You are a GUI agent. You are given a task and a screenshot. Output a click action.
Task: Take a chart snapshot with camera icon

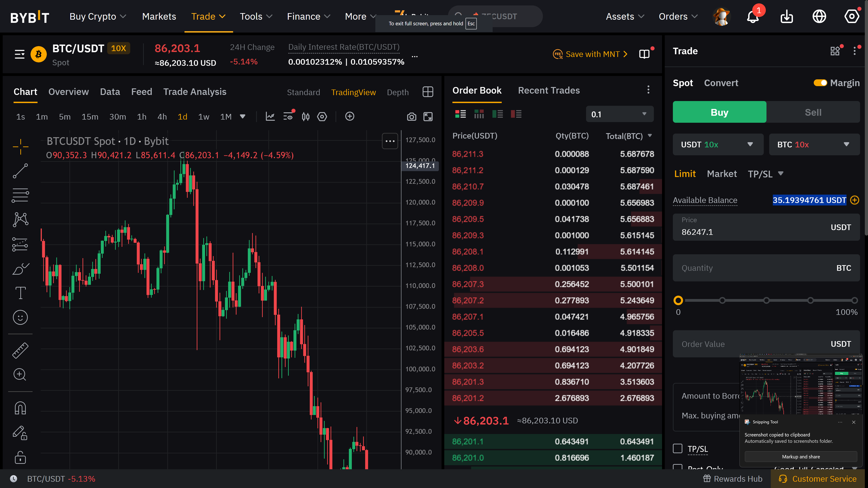[x=412, y=117]
